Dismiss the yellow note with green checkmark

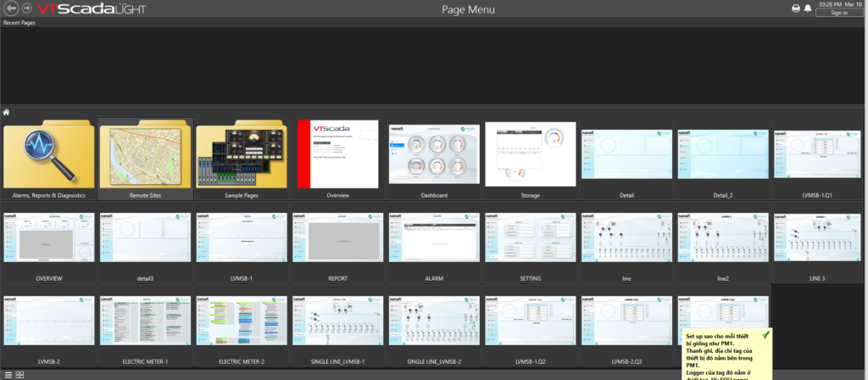tap(765, 336)
